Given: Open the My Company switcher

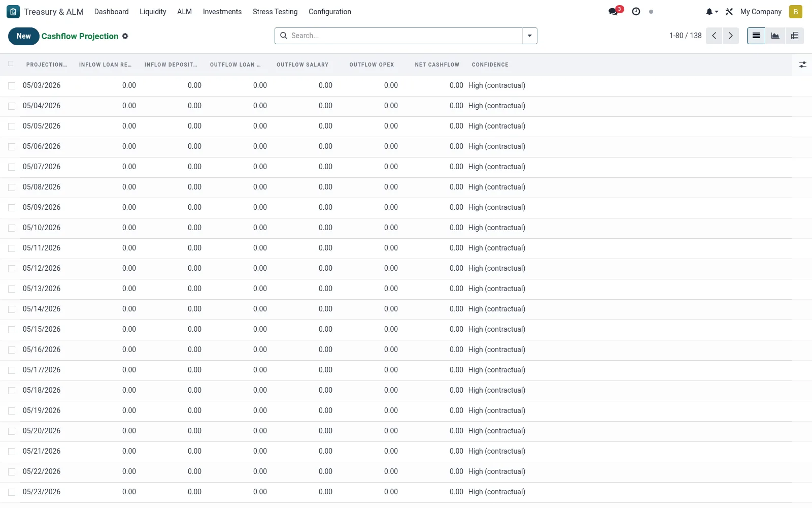Looking at the screenshot, I should [761, 12].
